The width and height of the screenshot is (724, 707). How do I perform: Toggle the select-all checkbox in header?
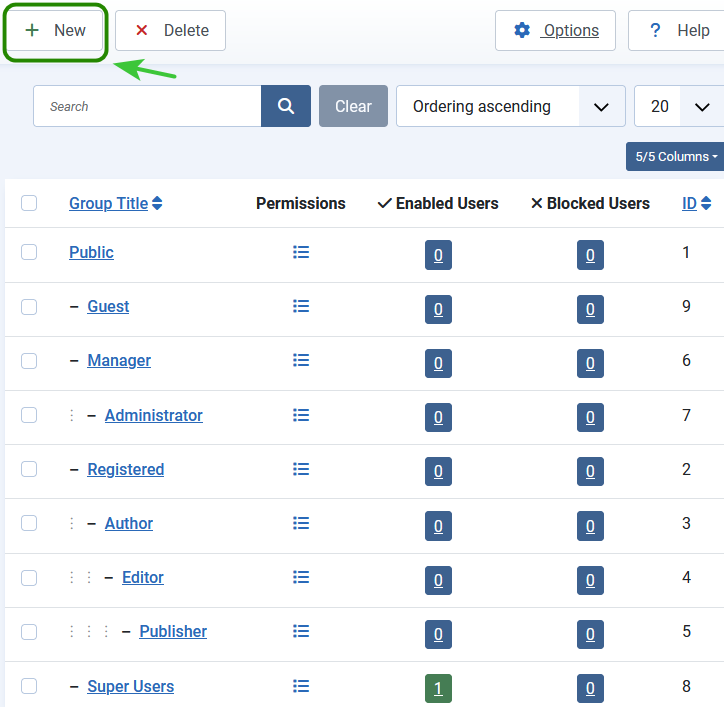point(29,203)
